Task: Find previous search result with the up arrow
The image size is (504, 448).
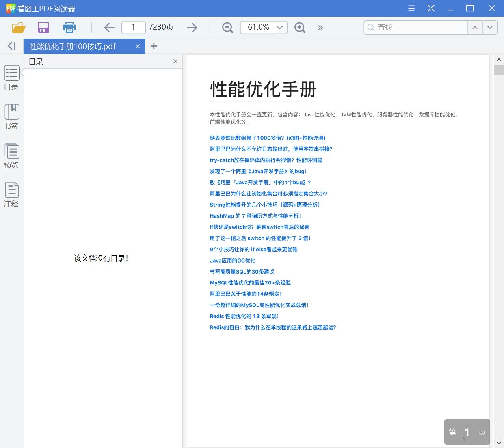Action: (x=475, y=27)
